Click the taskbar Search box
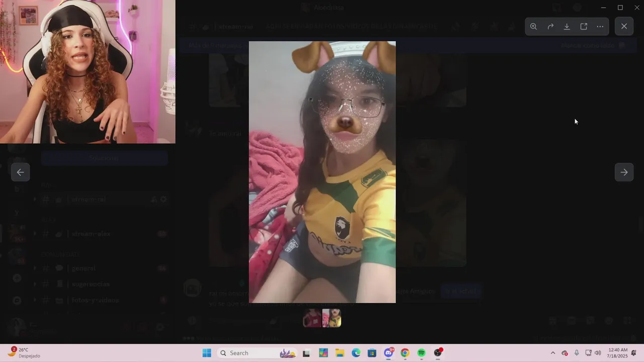 [257, 353]
